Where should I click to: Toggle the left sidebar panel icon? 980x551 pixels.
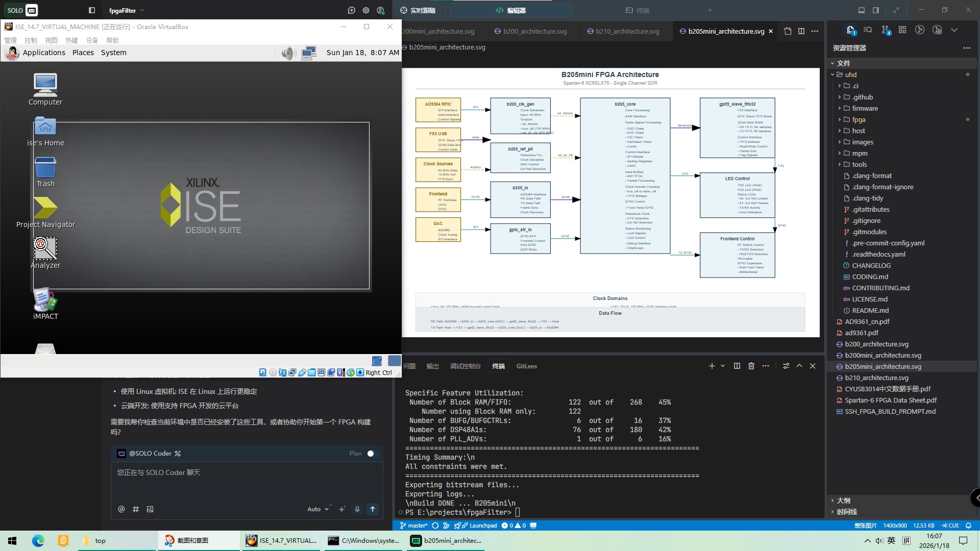[92, 10]
